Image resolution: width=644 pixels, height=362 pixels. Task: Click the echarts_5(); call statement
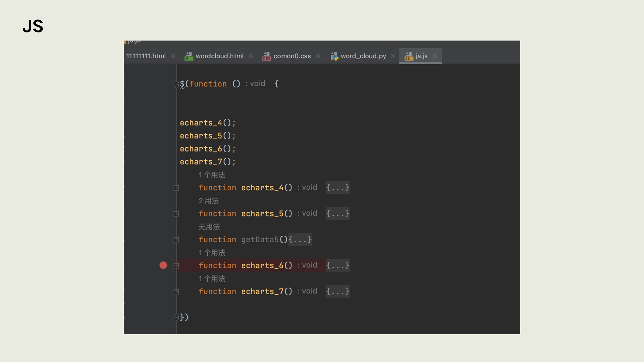click(x=208, y=136)
